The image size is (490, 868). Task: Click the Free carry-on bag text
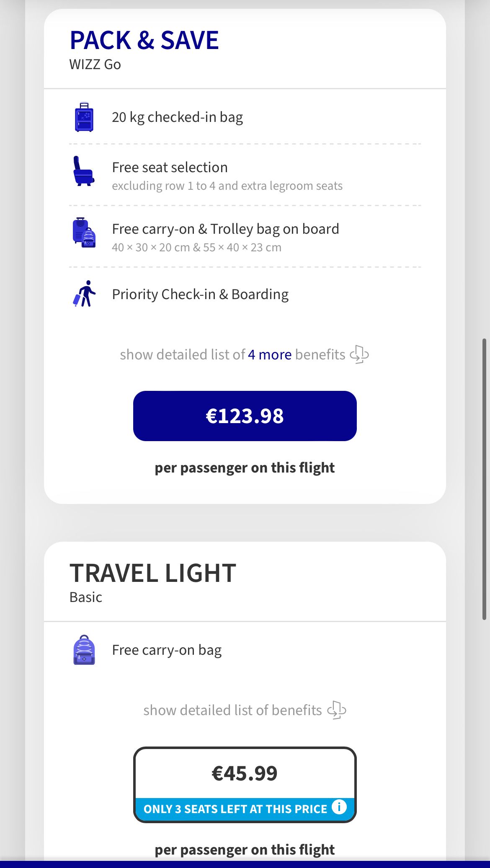pos(167,650)
